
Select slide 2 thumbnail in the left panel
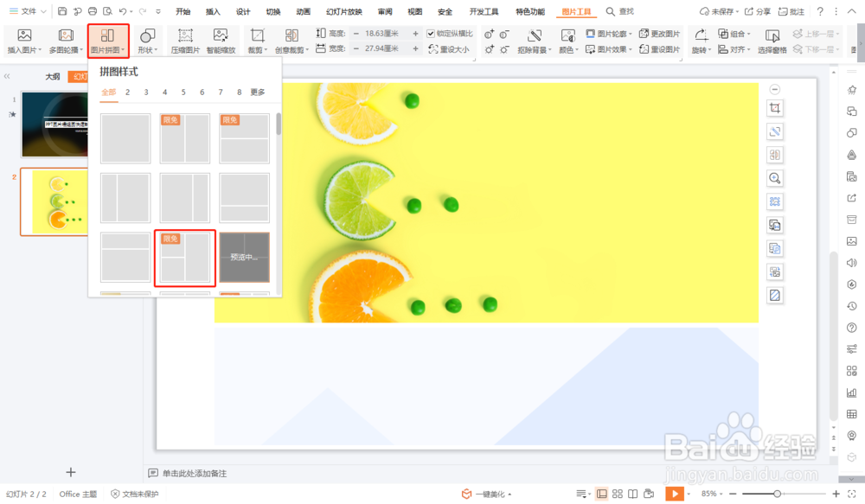click(x=54, y=201)
